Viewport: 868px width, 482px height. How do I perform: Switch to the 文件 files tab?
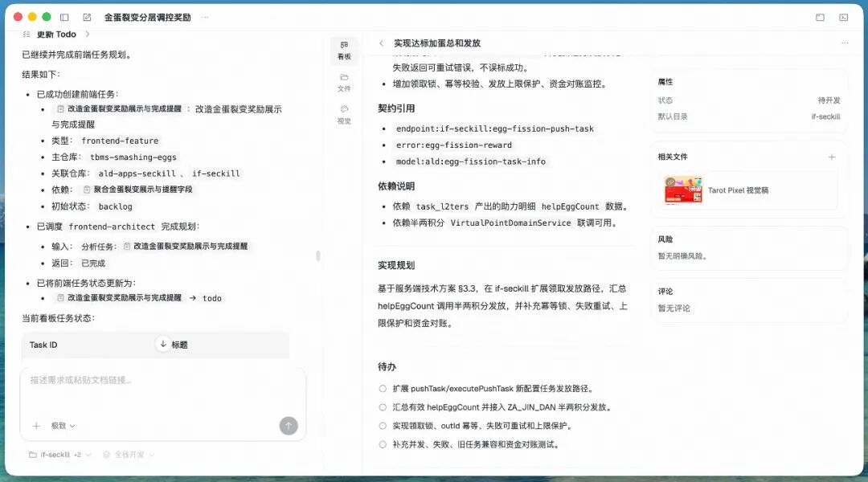tap(344, 83)
